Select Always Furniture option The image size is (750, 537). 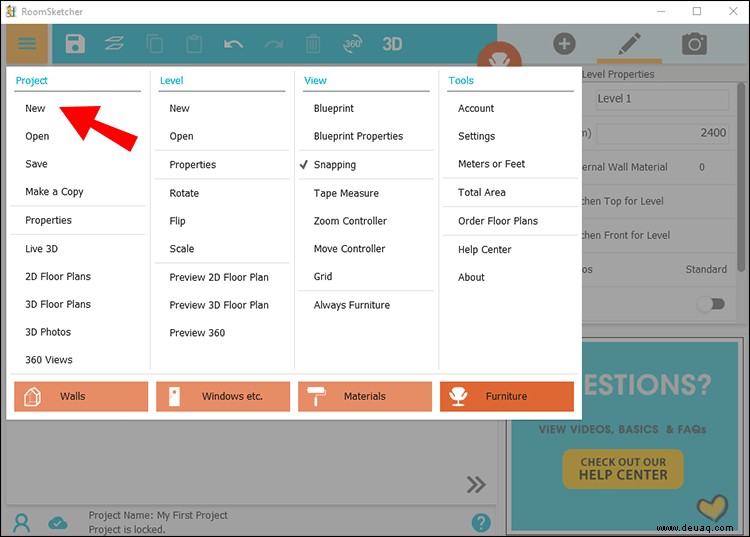352,305
